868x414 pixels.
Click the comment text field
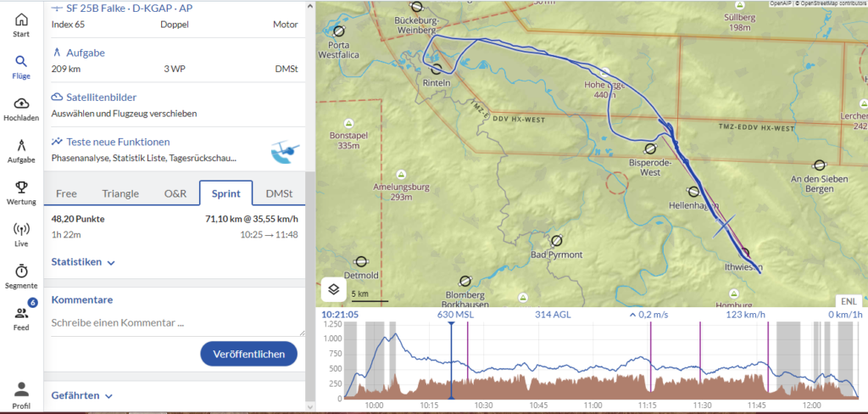point(174,322)
